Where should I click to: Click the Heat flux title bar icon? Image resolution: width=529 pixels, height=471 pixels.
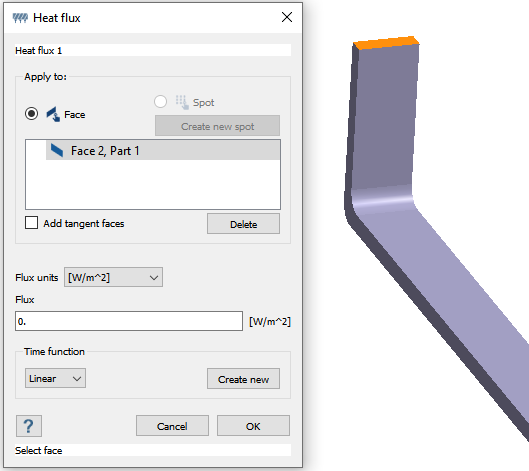(20, 18)
